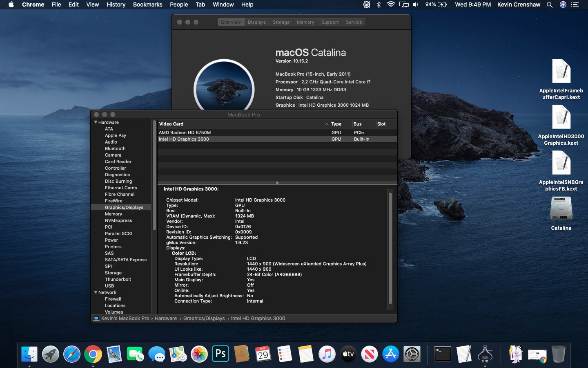This screenshot has height=368, width=588.
Task: Select Graphics/Displays in sidebar
Action: pos(121,207)
